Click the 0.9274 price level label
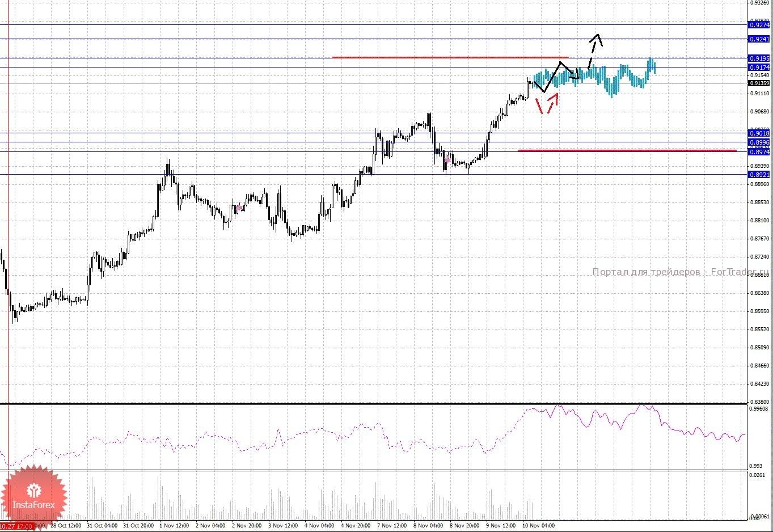773x532 pixels. 759,25
